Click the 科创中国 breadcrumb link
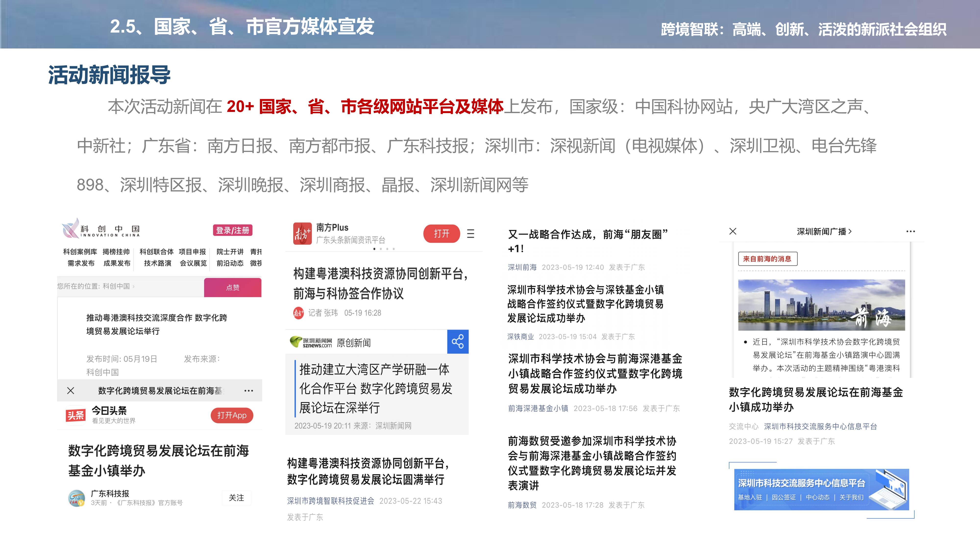980x551 pixels. pyautogui.click(x=116, y=286)
